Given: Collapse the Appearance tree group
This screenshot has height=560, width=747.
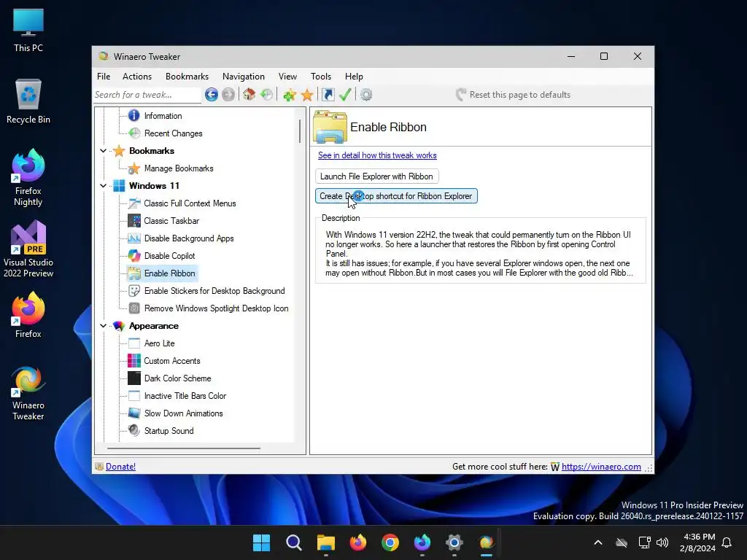Looking at the screenshot, I should (104, 326).
